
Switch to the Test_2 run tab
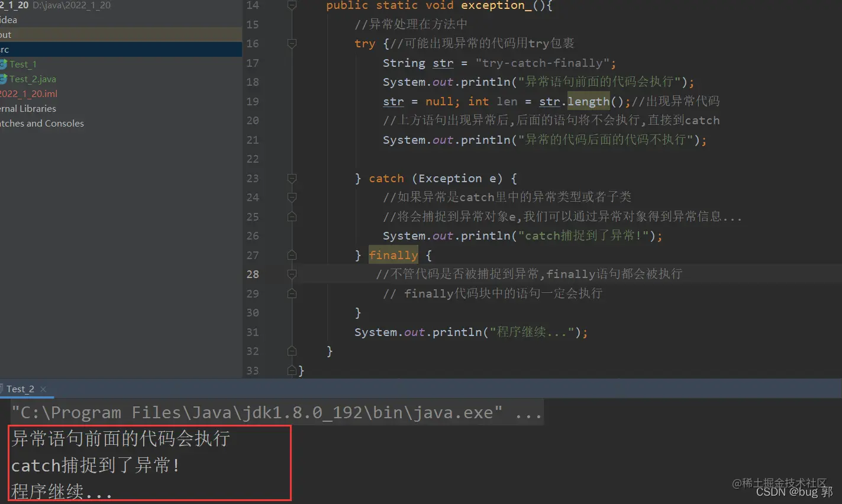tap(20, 389)
